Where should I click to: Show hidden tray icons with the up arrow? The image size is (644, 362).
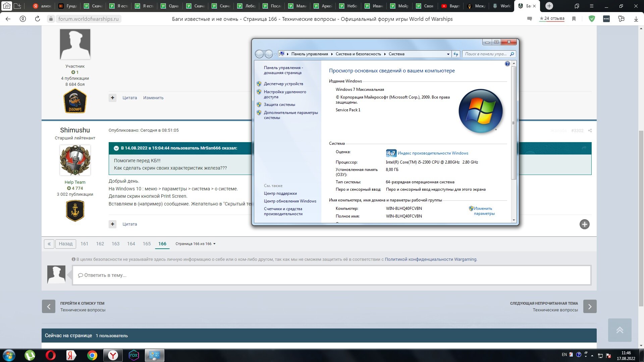tap(592, 355)
